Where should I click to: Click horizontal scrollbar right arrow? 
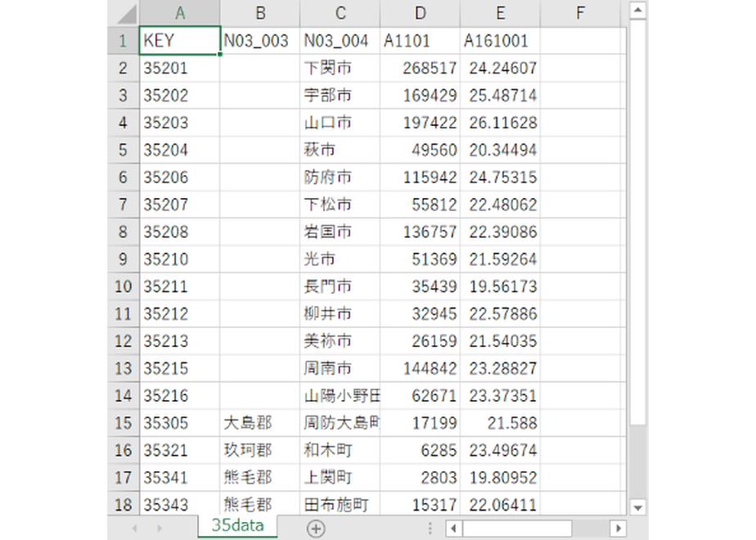pos(618,529)
